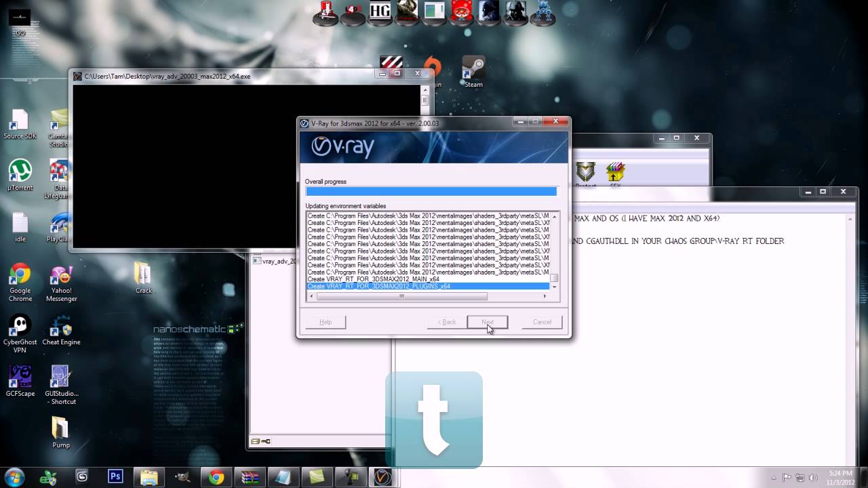
Task: Launch the HG icon in the top dock
Action: [380, 13]
